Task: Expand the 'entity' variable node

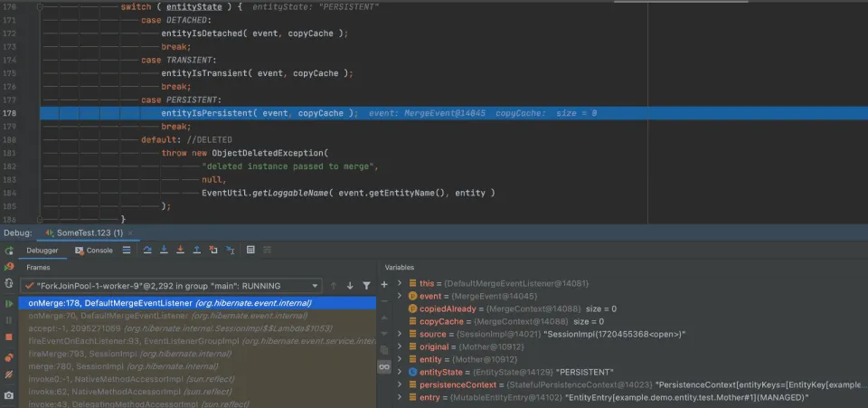Action: pos(400,359)
